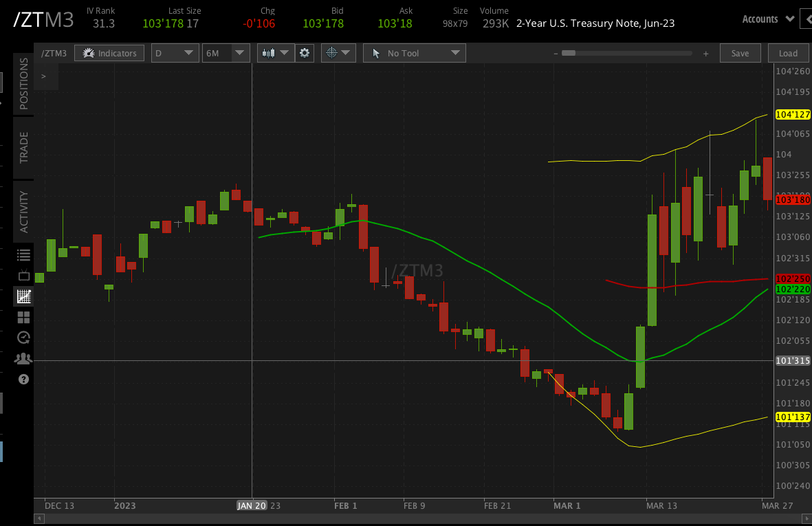Click the zoom out minus icon
Viewport: 812px width, 526px height.
tap(556, 54)
